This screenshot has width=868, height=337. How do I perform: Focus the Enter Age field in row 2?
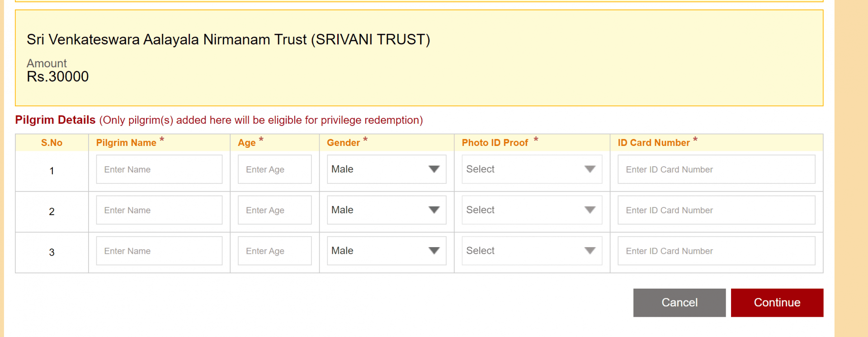click(274, 210)
